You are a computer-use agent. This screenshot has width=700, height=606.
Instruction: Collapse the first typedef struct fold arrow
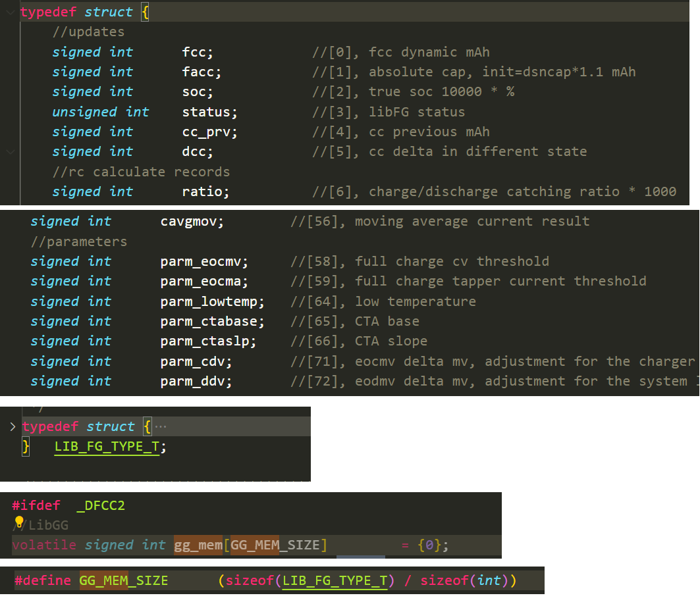pyautogui.click(x=11, y=13)
